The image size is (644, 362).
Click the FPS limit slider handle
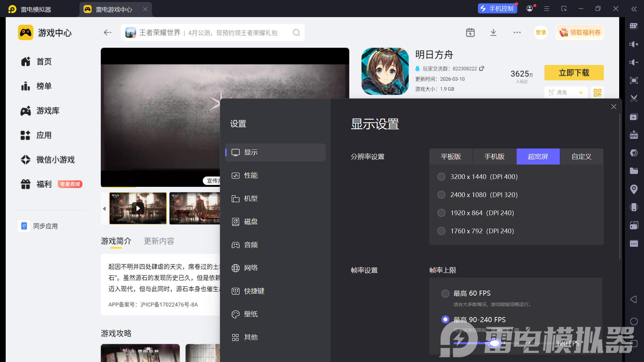point(494,343)
